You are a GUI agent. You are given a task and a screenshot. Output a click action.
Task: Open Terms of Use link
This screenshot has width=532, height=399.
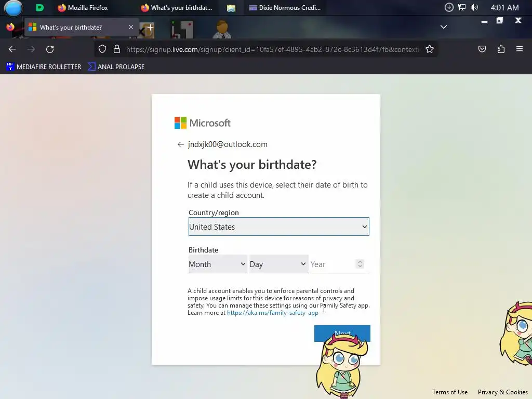pyautogui.click(x=449, y=392)
